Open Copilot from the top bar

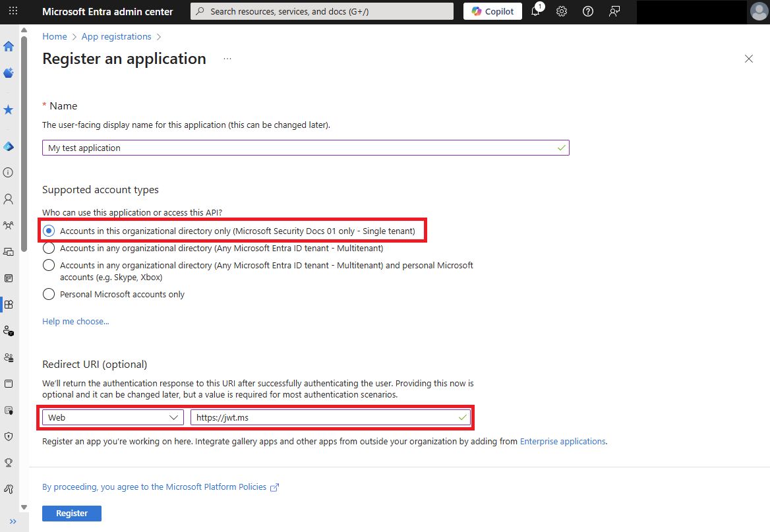coord(492,11)
